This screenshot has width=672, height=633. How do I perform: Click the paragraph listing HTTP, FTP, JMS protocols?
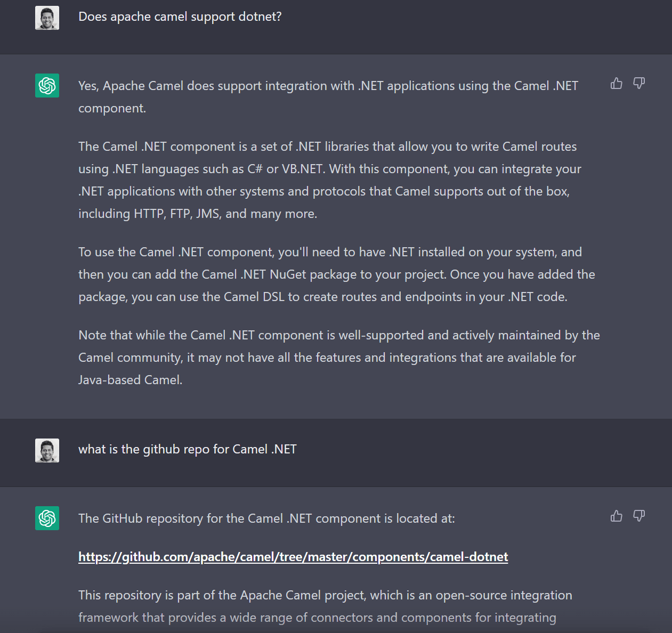tap(329, 180)
